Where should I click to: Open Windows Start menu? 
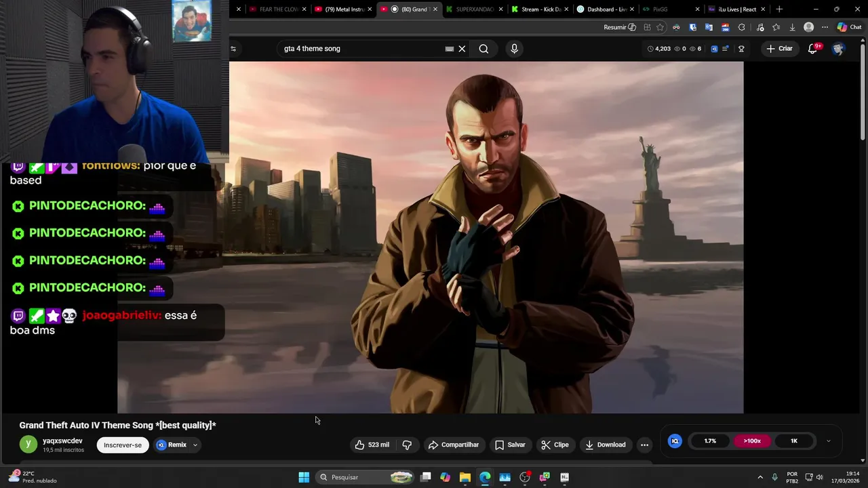click(x=304, y=477)
